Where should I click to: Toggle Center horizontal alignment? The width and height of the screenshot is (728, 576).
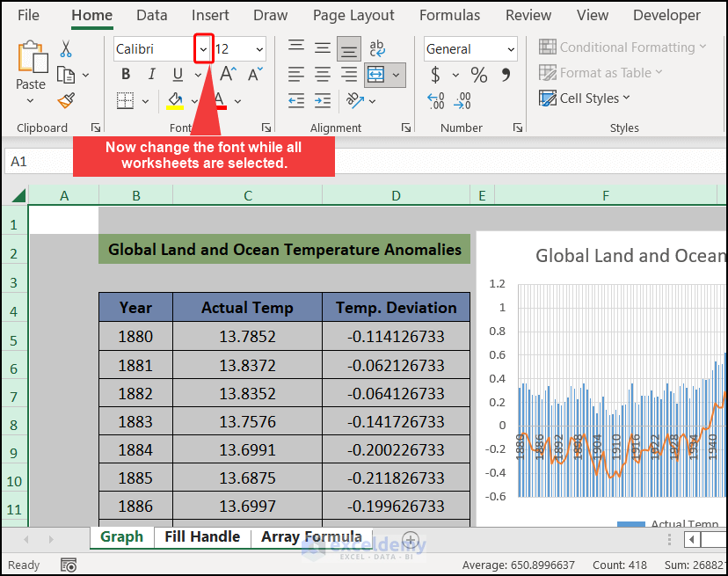point(323,75)
